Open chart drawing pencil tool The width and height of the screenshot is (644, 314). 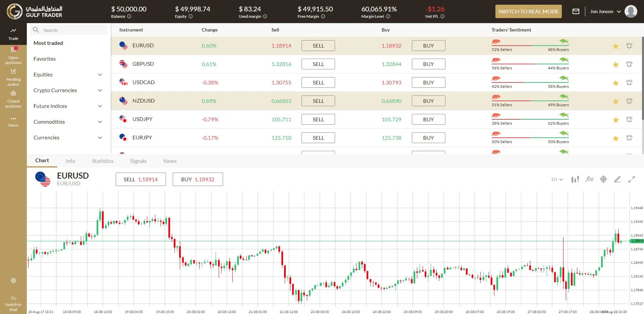coord(618,179)
